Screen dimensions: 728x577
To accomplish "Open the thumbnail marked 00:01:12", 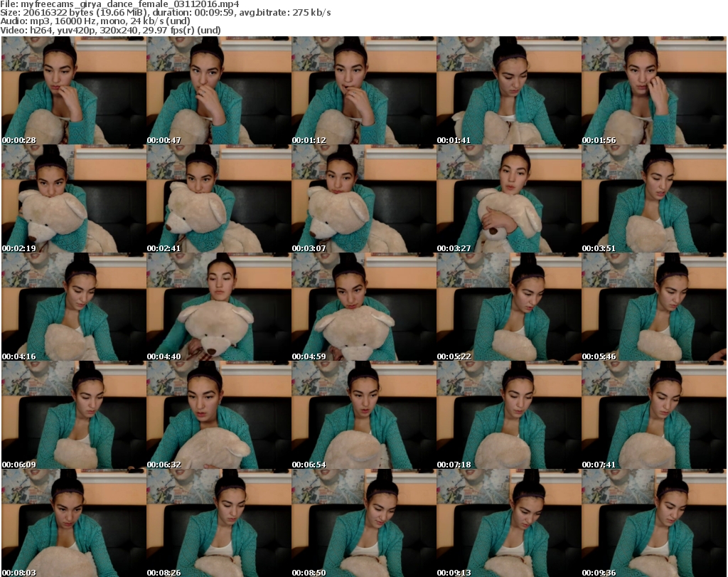I will pos(364,90).
